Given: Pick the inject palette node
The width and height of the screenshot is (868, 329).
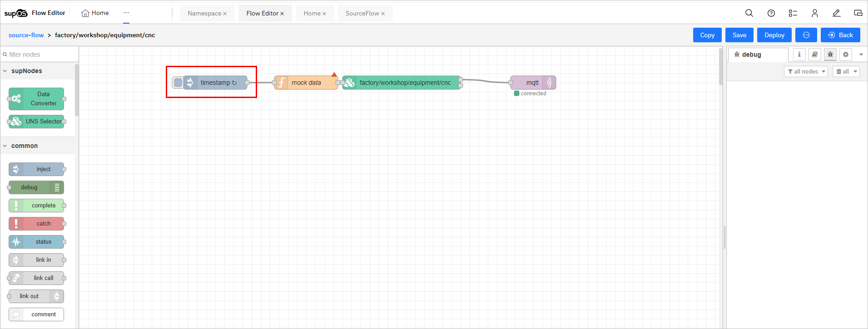Looking at the screenshot, I should [36, 169].
